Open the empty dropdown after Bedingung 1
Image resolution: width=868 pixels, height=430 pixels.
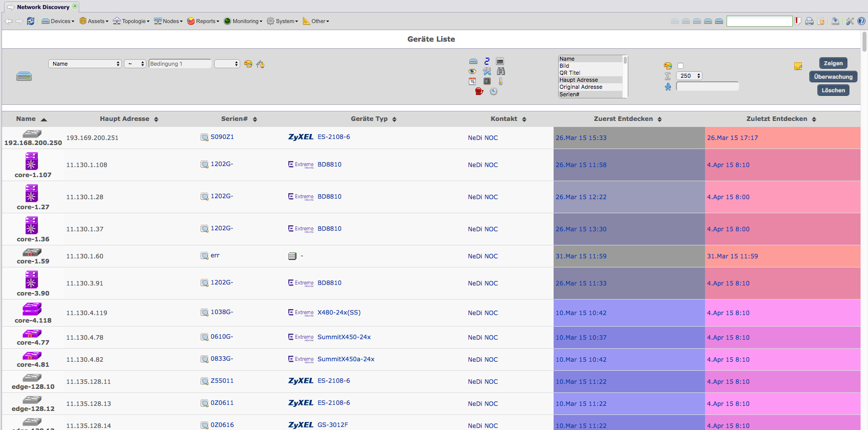pos(227,64)
